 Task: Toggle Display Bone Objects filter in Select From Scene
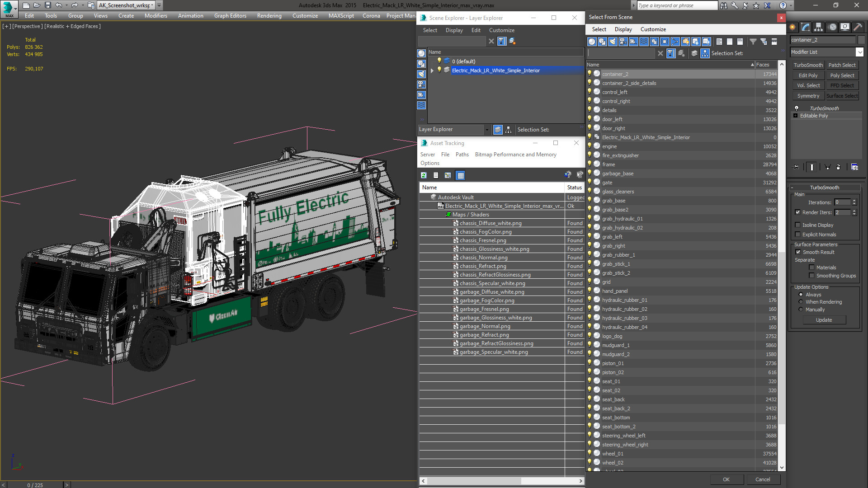pyautogui.click(x=675, y=42)
